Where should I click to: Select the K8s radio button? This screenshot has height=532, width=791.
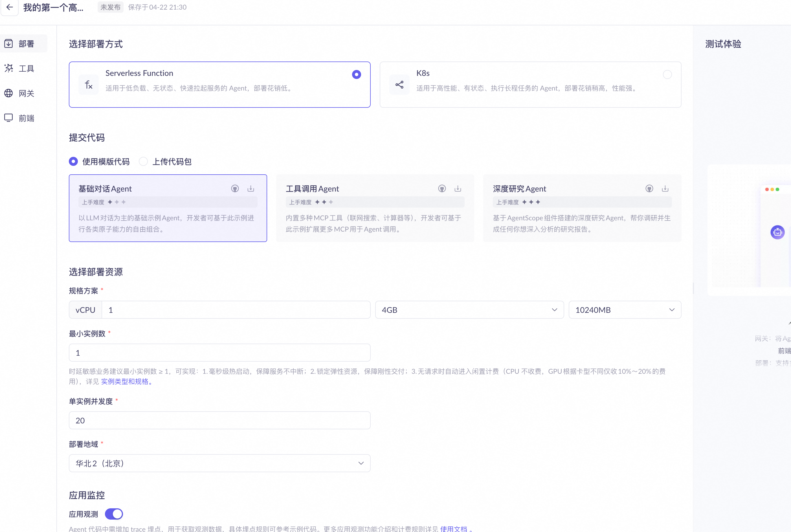[667, 74]
